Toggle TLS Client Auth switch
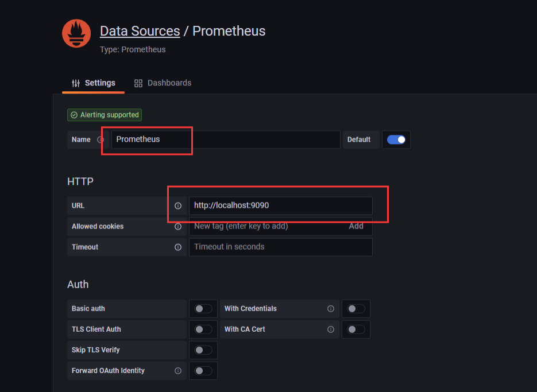 coord(203,329)
